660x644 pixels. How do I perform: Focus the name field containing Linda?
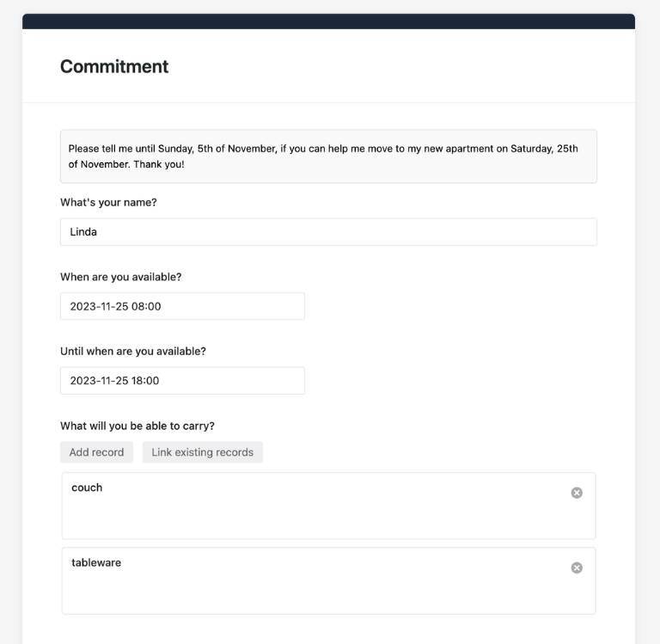click(x=328, y=231)
